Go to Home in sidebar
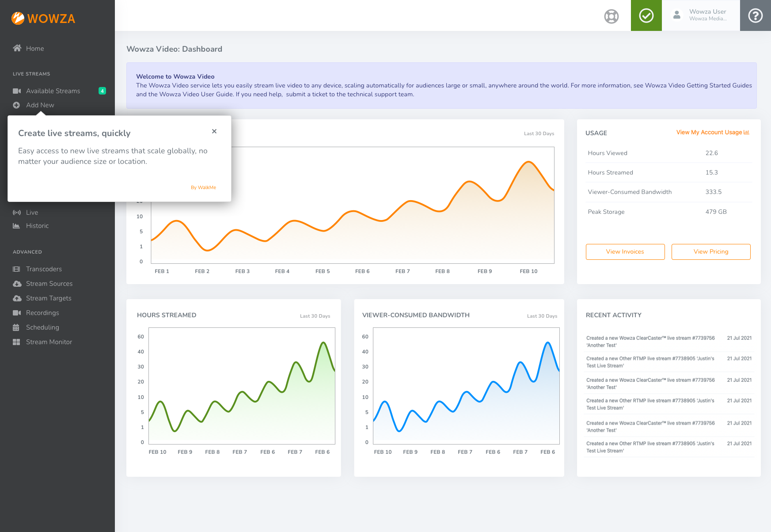The height and width of the screenshot is (532, 771). pyautogui.click(x=35, y=49)
